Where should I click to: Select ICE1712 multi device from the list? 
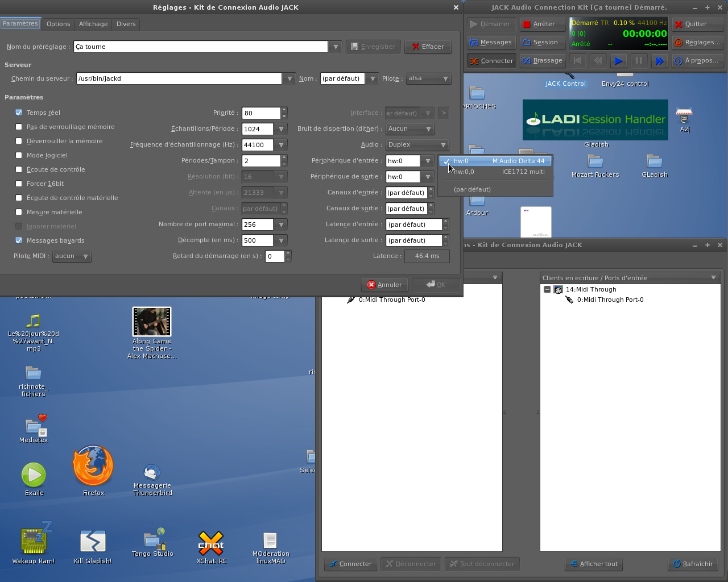(495, 172)
